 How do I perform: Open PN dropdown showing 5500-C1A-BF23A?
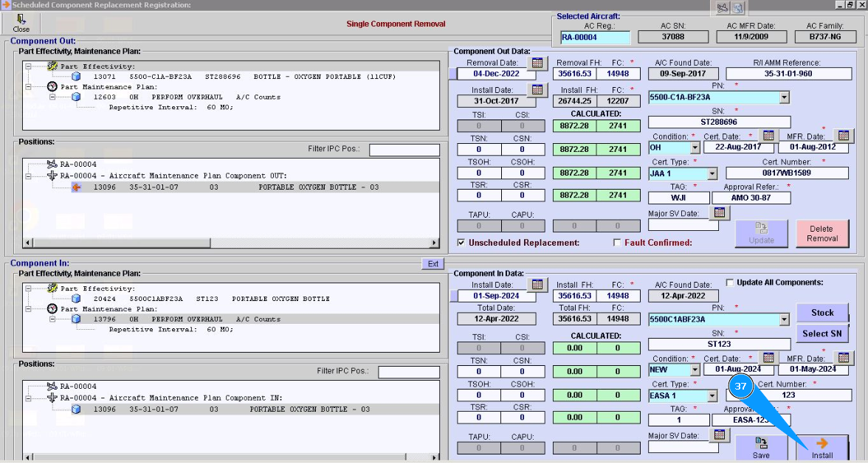pyautogui.click(x=784, y=97)
